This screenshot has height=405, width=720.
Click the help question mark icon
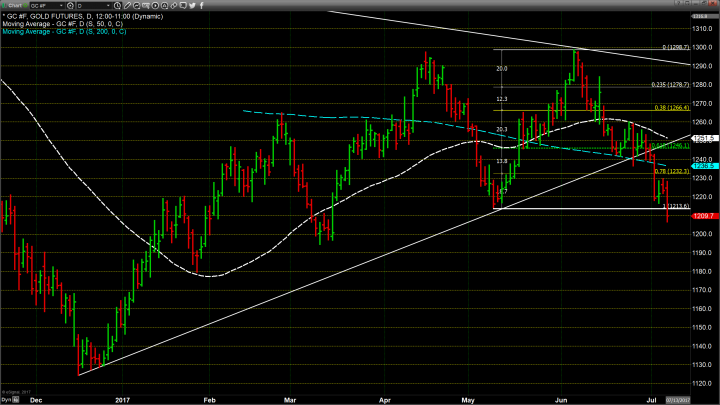click(x=678, y=4)
